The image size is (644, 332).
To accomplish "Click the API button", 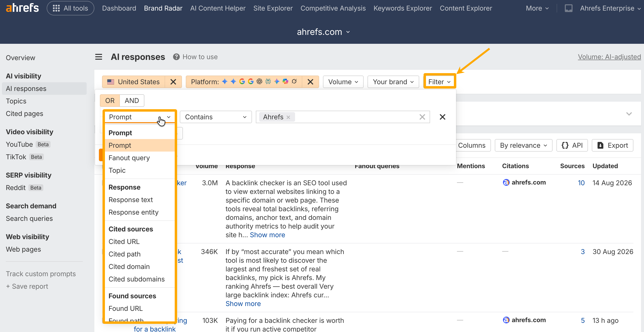I will coord(572,145).
